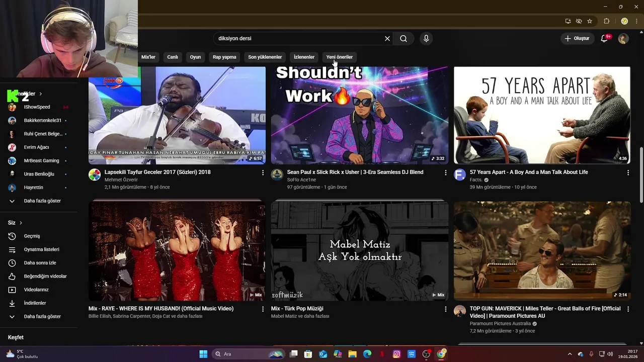Open the Uras Benlioğlu subscription
Viewport: 644px width, 362px height.
coord(38,174)
